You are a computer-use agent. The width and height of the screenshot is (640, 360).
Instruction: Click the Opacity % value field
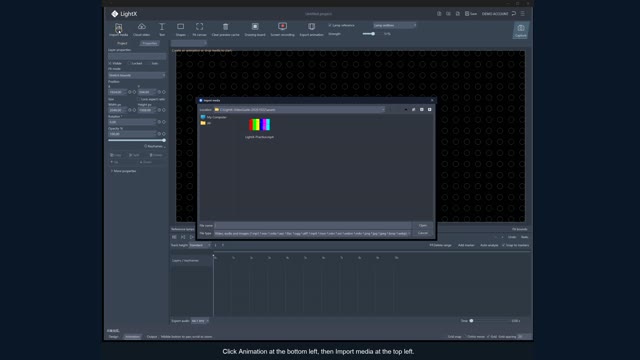(x=132, y=134)
